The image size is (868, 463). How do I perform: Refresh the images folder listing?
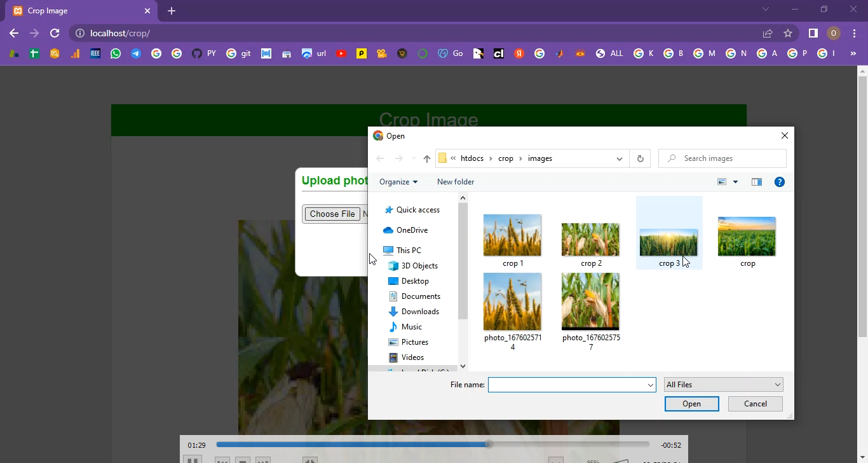click(x=640, y=159)
